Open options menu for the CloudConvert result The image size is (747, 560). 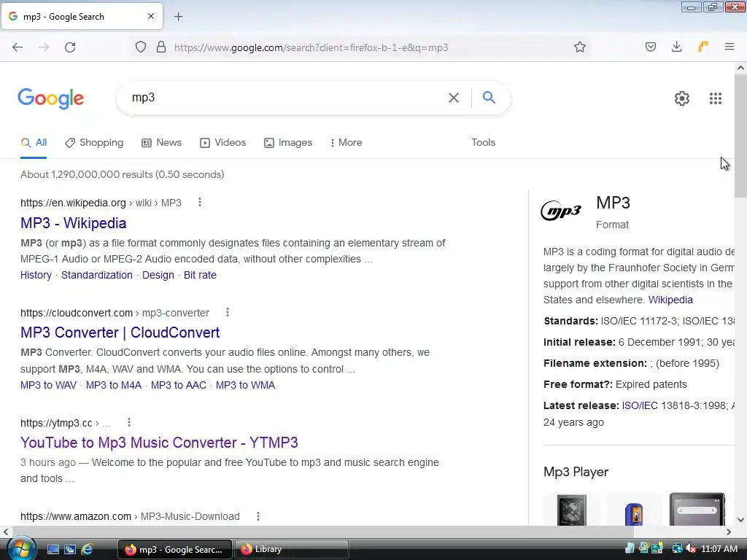pyautogui.click(x=228, y=312)
